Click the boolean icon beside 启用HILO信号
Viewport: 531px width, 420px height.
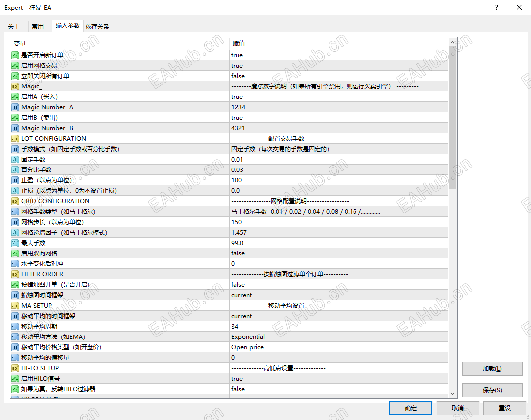(15, 378)
